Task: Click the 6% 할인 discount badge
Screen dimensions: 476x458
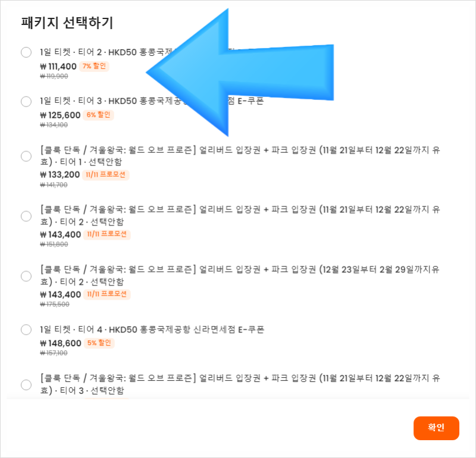Action: coord(98,115)
